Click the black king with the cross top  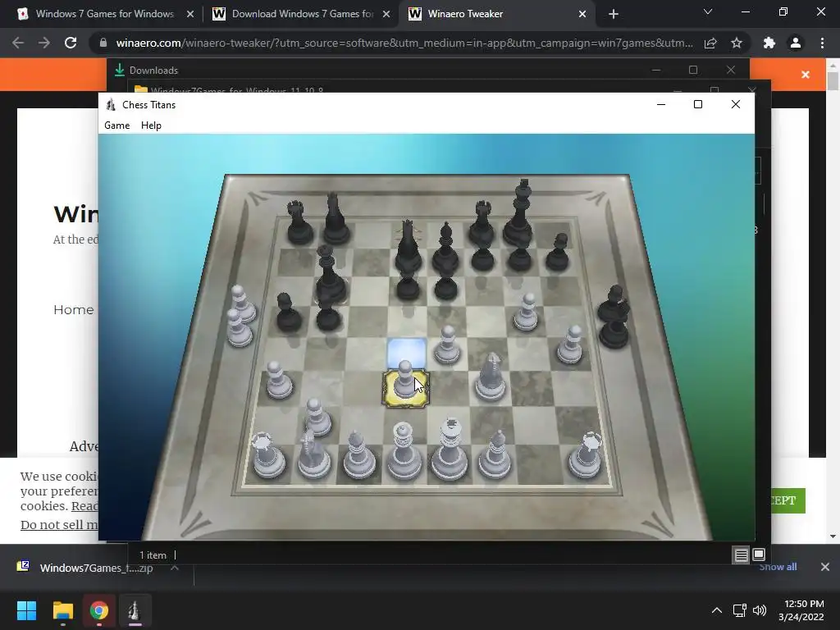(519, 213)
